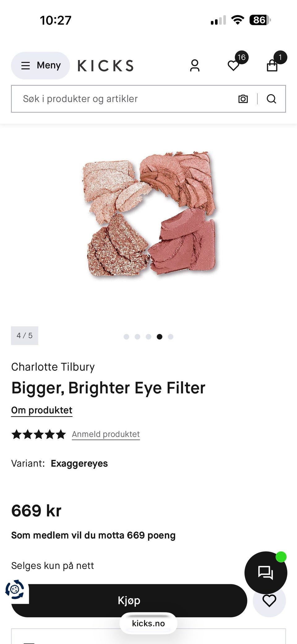Viewport: 297px width, 644px height.
Task: Open the Meny hamburger menu
Action: tap(41, 65)
